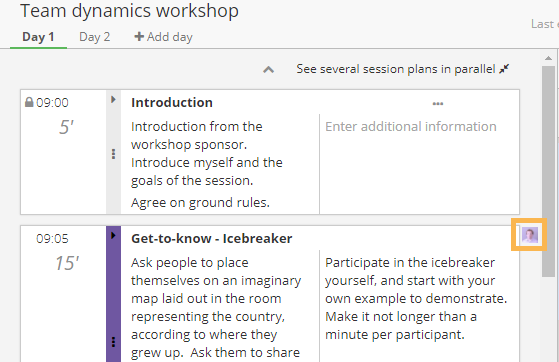Click the vertical scrollbar thumb

pyautogui.click(x=548, y=171)
